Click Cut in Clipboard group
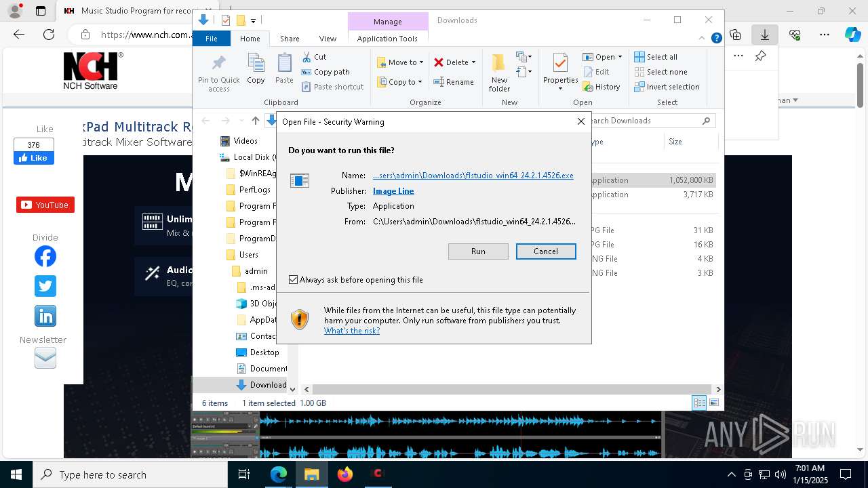Viewport: 868px width, 488px height. [x=315, y=57]
